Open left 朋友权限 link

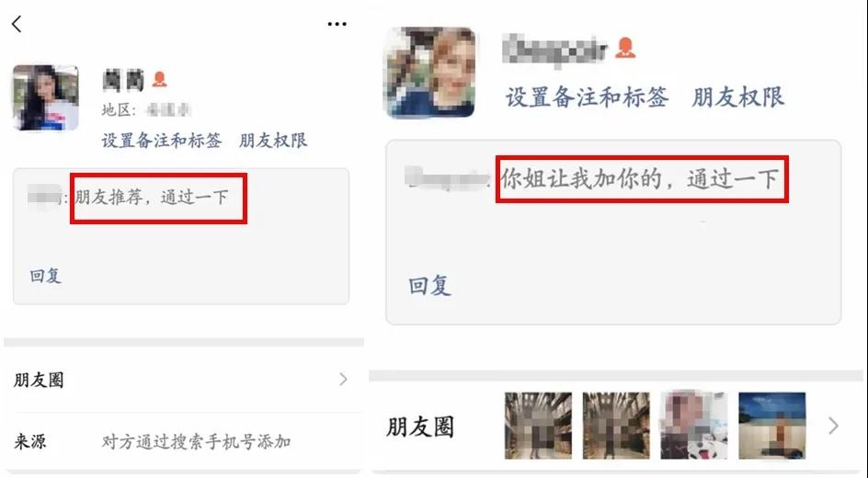point(273,141)
